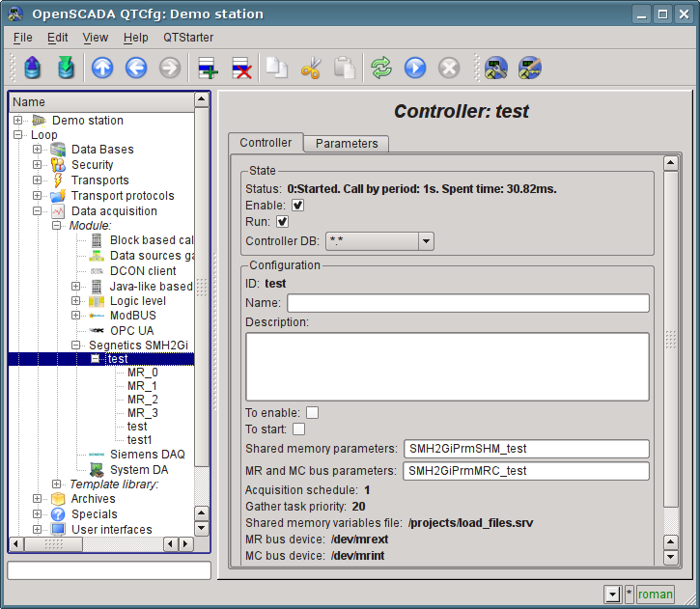Click the Load from DB toolbar icon
700x609 pixels.
pos(34,68)
